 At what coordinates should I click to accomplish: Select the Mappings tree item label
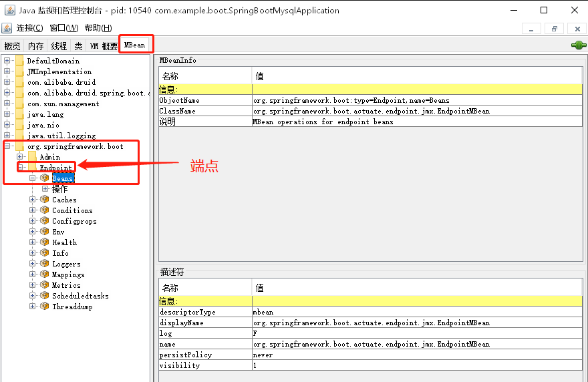click(68, 274)
